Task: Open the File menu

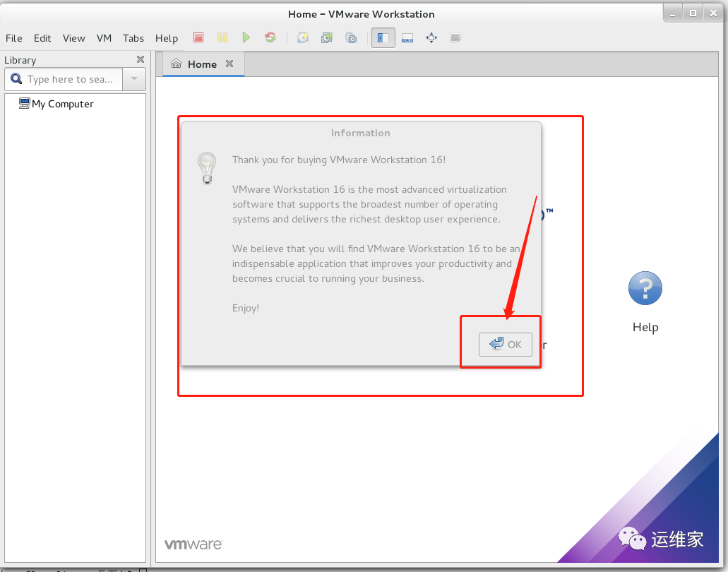Action: click(14, 38)
